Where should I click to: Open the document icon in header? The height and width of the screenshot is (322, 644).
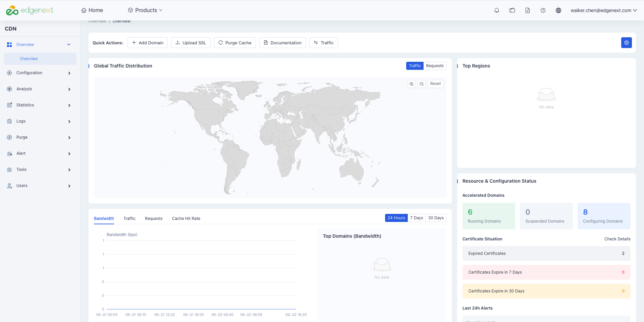[x=528, y=10]
